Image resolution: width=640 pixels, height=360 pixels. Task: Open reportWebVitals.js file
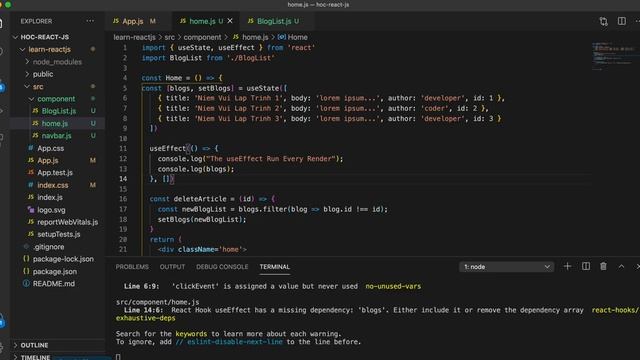coord(67,222)
